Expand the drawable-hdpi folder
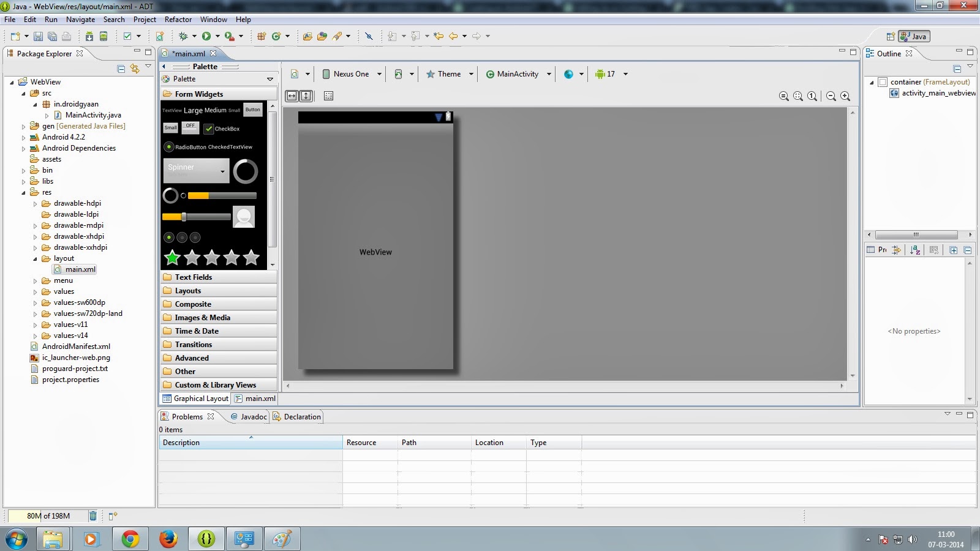980x551 pixels. coord(35,204)
